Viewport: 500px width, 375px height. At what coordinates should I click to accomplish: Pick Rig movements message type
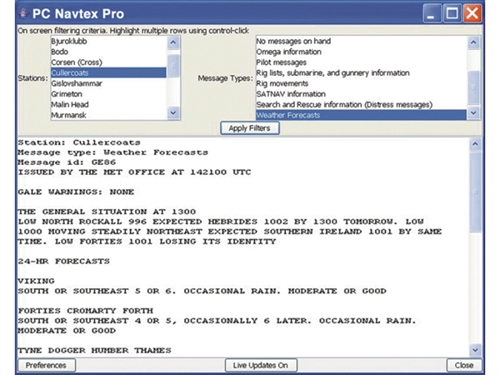361,83
